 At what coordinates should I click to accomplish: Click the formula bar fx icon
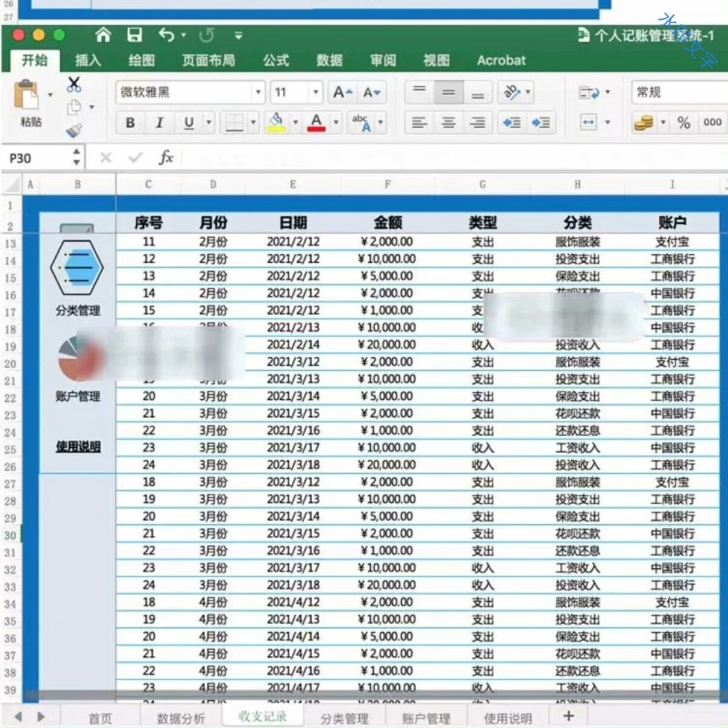point(166,158)
